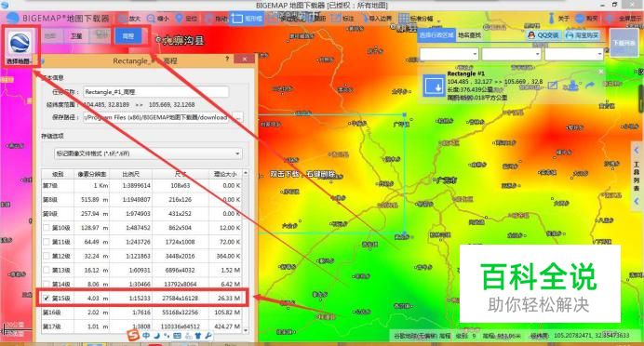Close the Rectangle_#1 高程 dialog
The height and width of the screenshot is (346, 644).
(x=245, y=60)
